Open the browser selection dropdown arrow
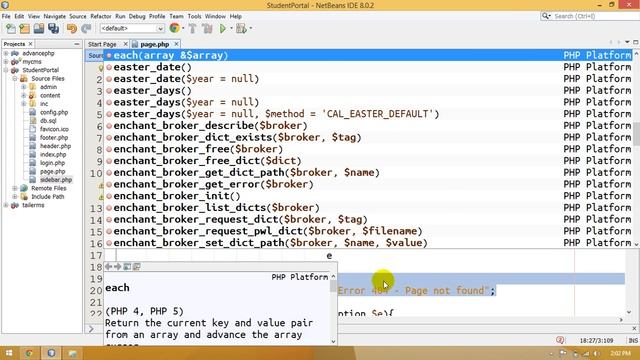Screen dimensions: 640x360 183,28
